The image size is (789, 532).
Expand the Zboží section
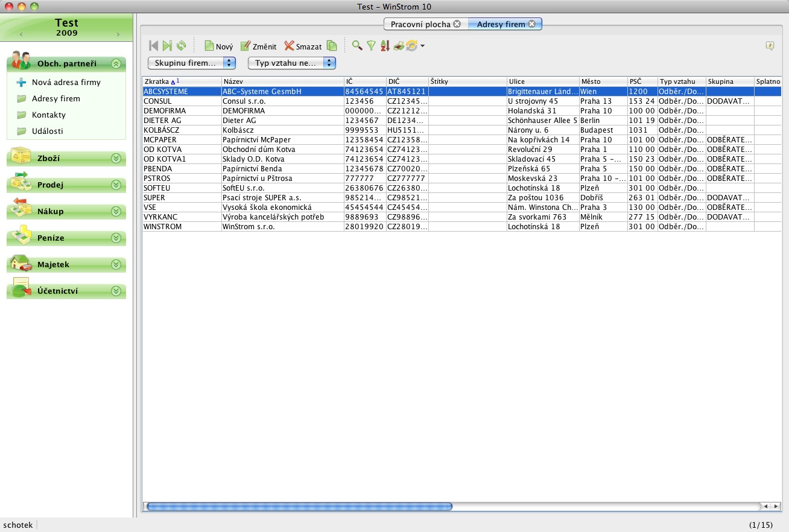[116, 158]
